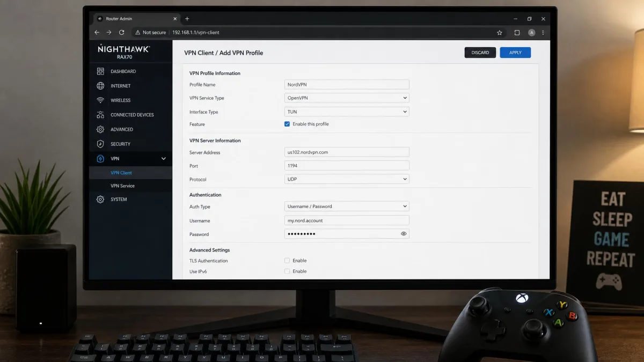
Task: Click the browser address bar URL
Action: point(195,32)
